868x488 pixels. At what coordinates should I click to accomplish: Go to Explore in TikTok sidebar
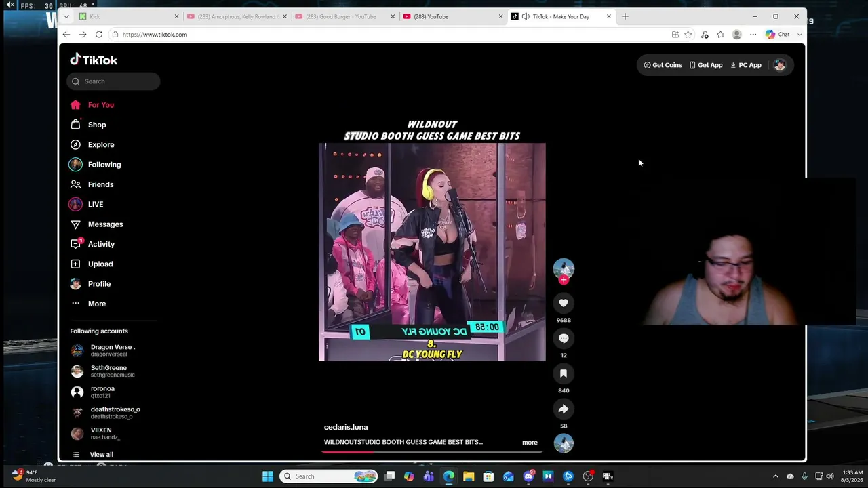92,144
